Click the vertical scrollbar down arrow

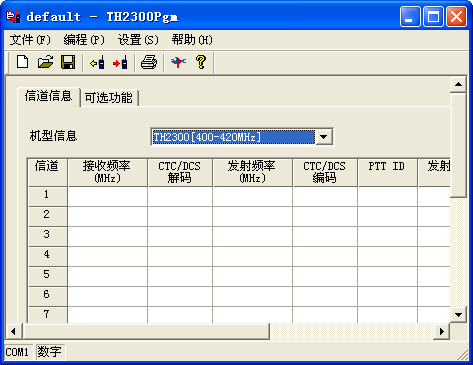tap(458, 314)
